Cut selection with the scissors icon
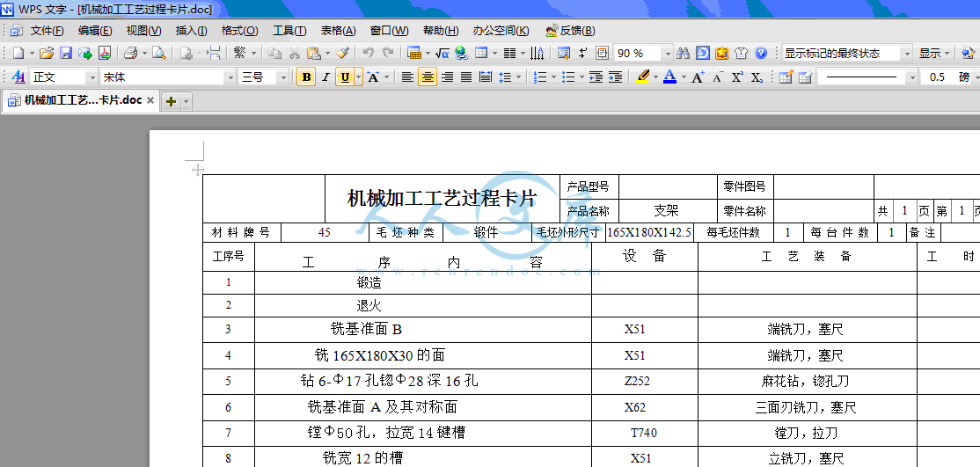This screenshot has width=980, height=467. (x=295, y=53)
